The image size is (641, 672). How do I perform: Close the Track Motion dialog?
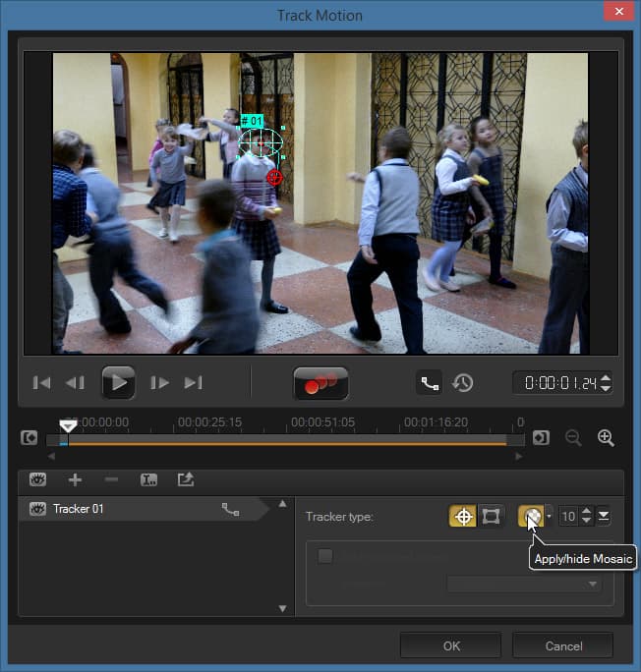coord(618,12)
